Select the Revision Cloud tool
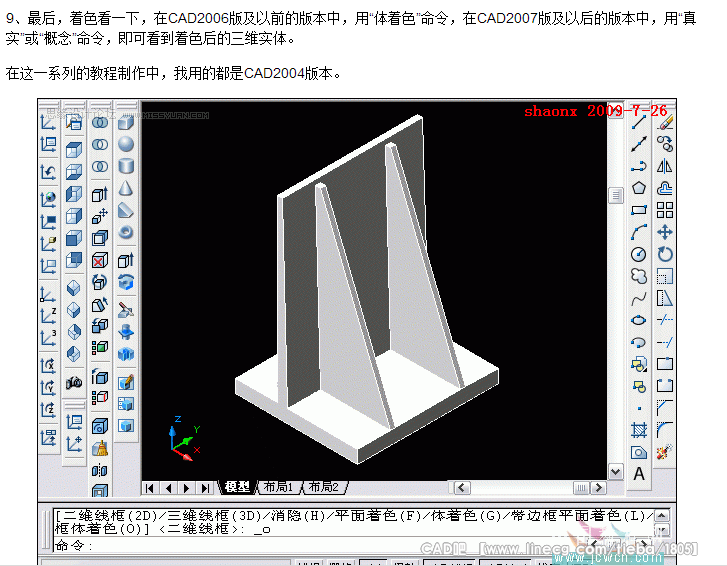This screenshot has height=566, width=727. click(x=638, y=276)
